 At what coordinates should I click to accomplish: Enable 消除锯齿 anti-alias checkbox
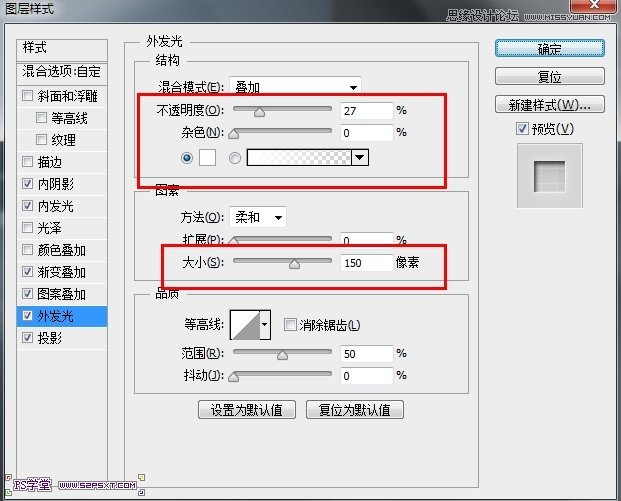[x=290, y=325]
